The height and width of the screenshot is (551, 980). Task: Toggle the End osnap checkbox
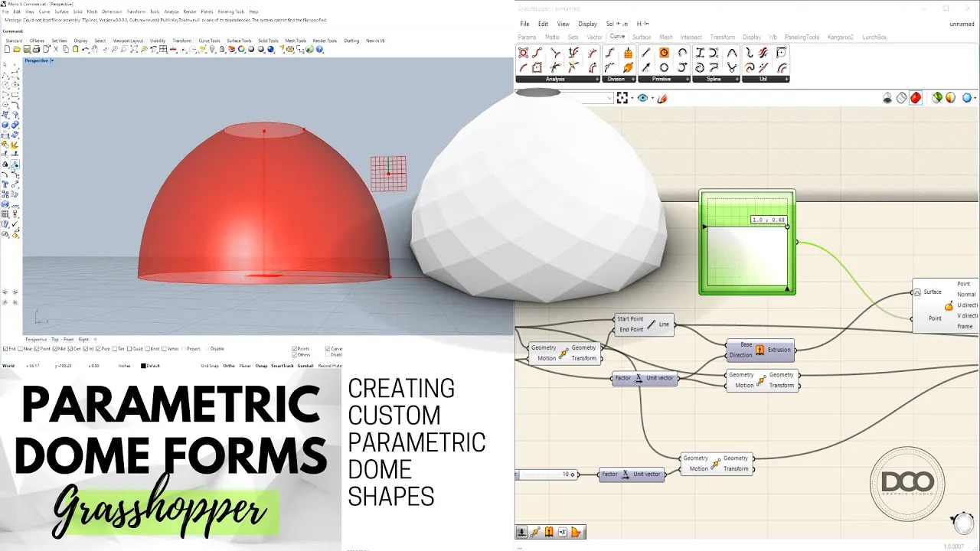[x=5, y=349]
